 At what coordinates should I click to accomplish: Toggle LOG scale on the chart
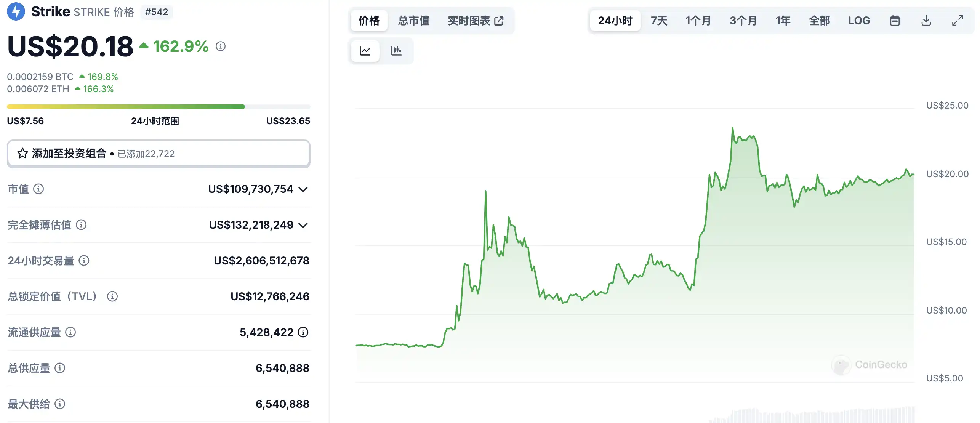(859, 21)
